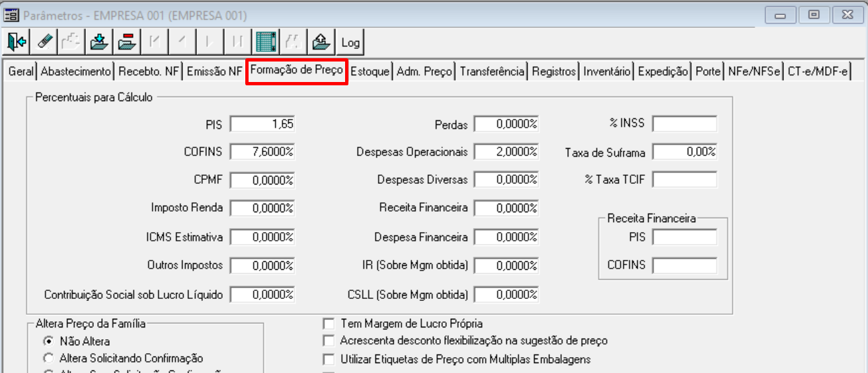Click PIS field in Receita Financeira group
This screenshot has height=373, width=868.
pyautogui.click(x=684, y=237)
